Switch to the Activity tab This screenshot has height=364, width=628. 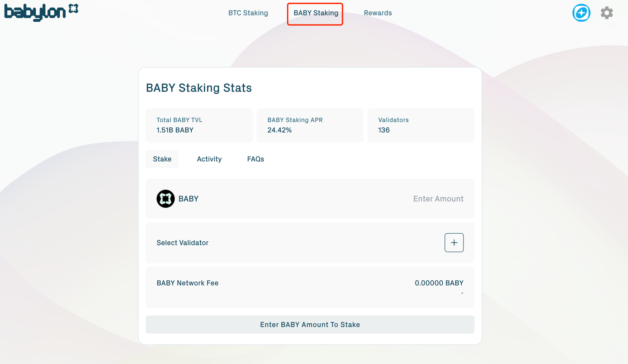[209, 159]
